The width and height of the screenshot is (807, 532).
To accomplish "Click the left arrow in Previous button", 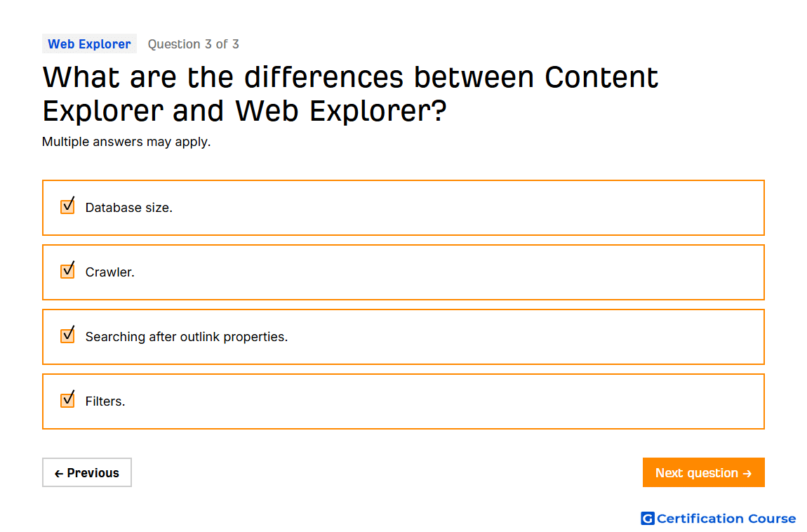I will coord(59,473).
